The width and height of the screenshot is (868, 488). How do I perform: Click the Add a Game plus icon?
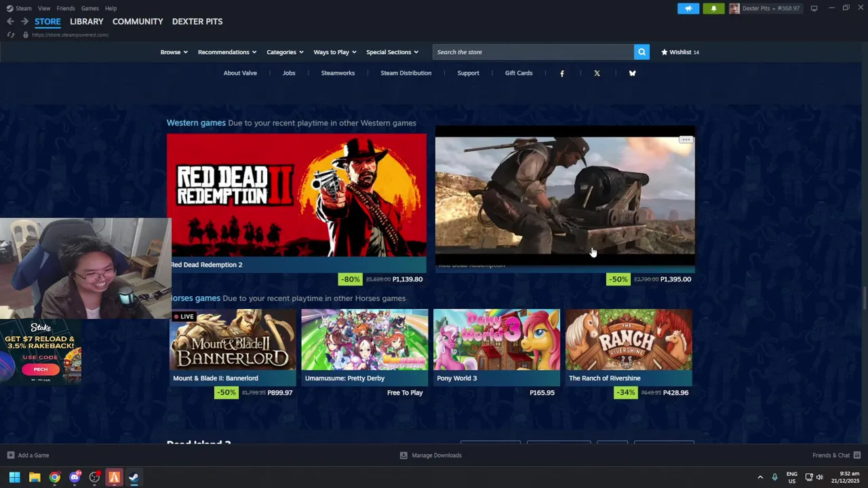[10, 455]
